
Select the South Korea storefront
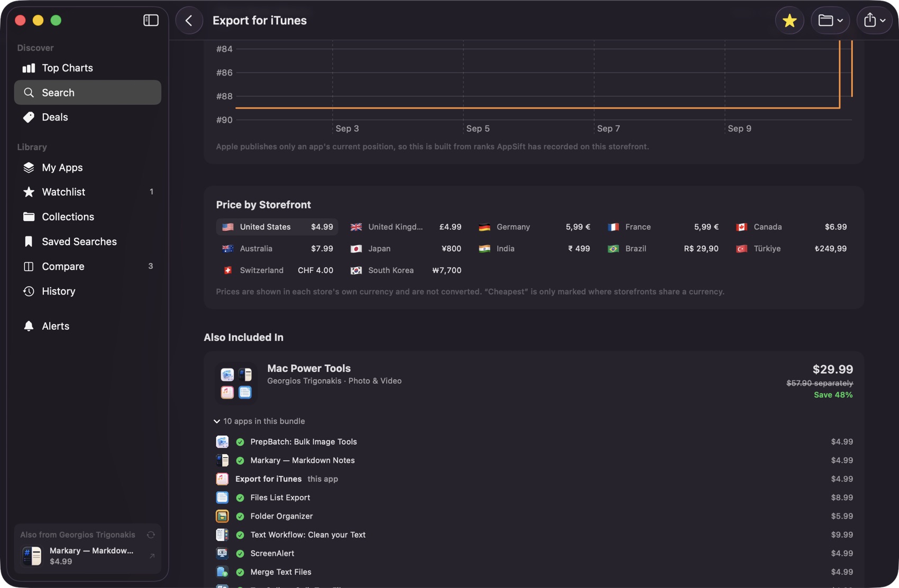[x=406, y=270]
